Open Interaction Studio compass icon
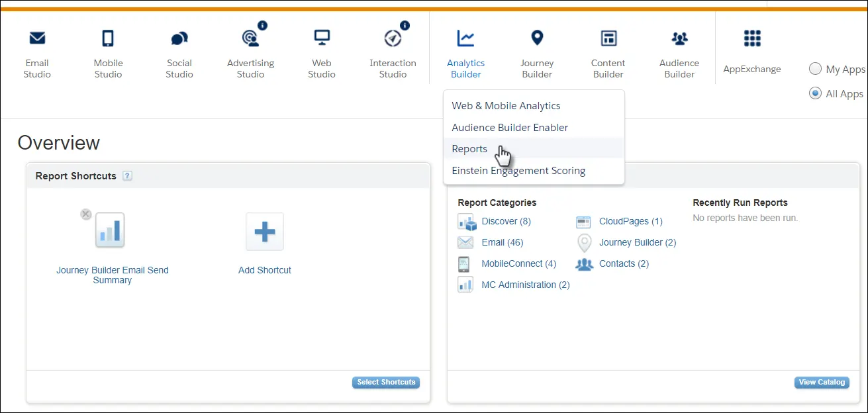This screenshot has width=868, height=413. (x=393, y=38)
